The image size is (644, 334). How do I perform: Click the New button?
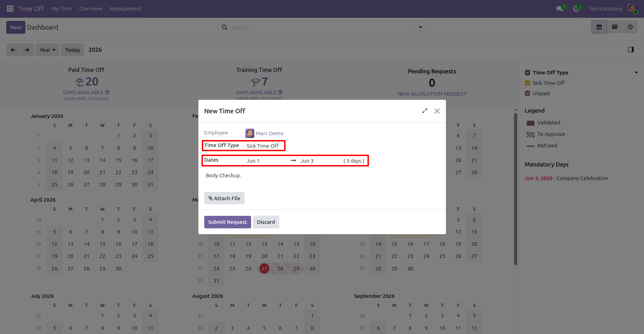pos(16,27)
